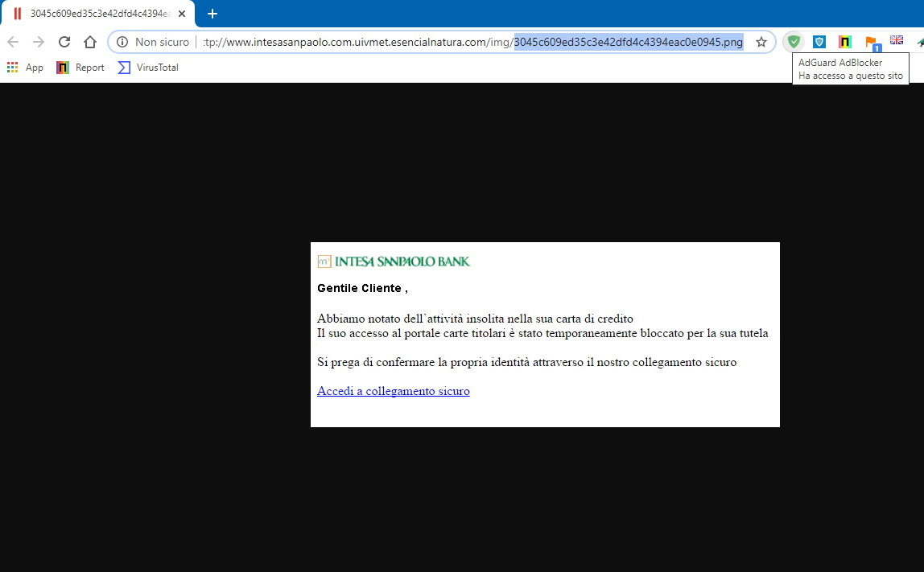Viewport: 924px width, 572px height.
Task: Open AdGuard AdBlocker extension
Action: click(794, 42)
